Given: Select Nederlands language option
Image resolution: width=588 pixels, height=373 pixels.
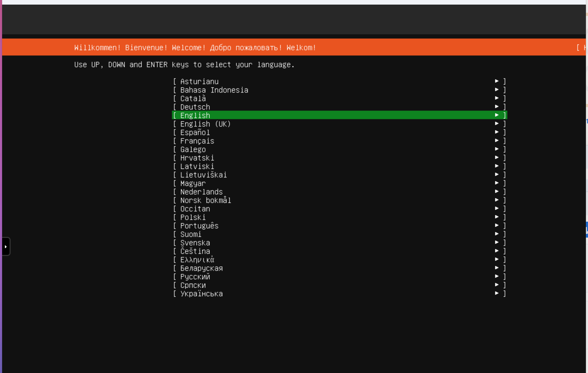Looking at the screenshot, I should pos(340,192).
